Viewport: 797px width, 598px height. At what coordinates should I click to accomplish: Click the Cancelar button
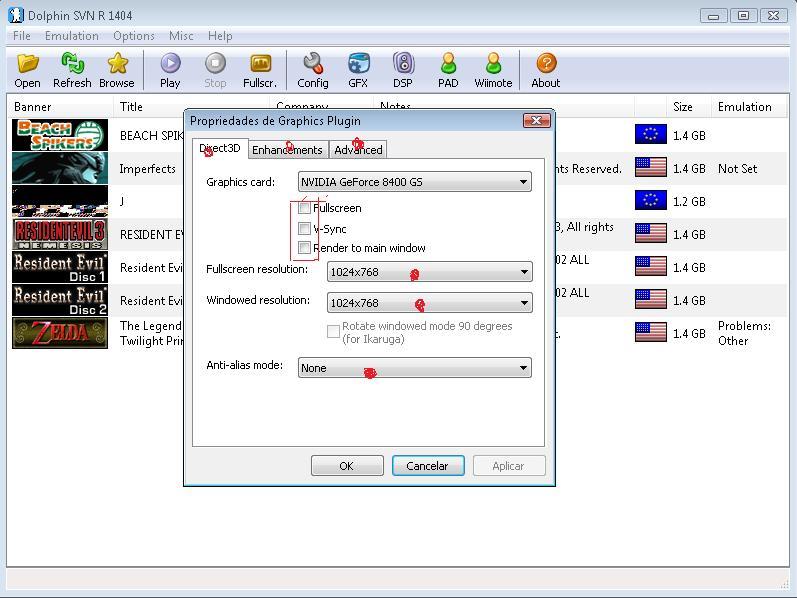tap(428, 466)
